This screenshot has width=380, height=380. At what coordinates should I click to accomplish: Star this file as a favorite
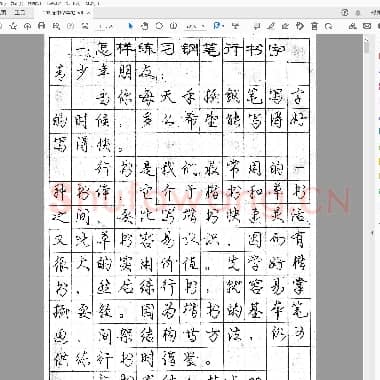point(13,26)
